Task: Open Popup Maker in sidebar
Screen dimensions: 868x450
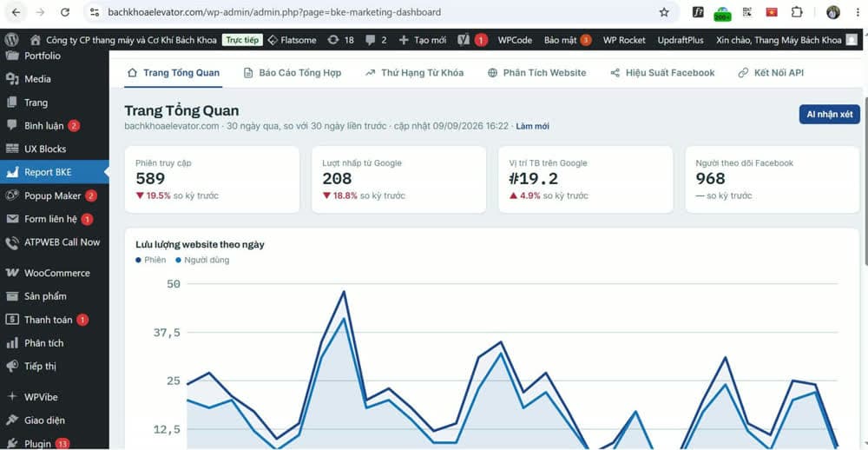Action: [x=54, y=195]
